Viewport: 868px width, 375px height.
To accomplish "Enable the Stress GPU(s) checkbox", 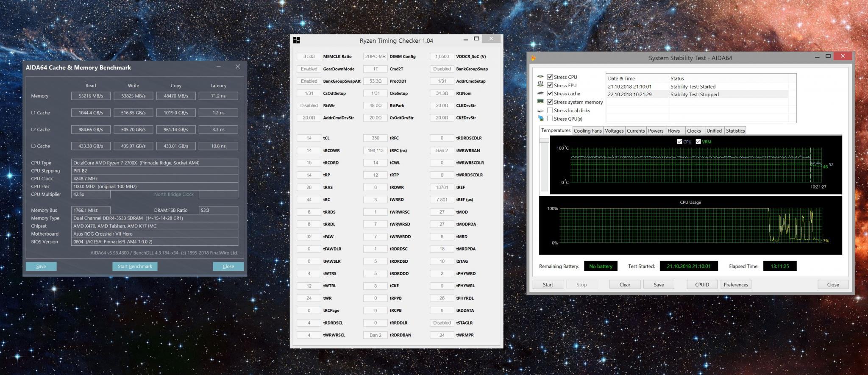I will [x=550, y=119].
